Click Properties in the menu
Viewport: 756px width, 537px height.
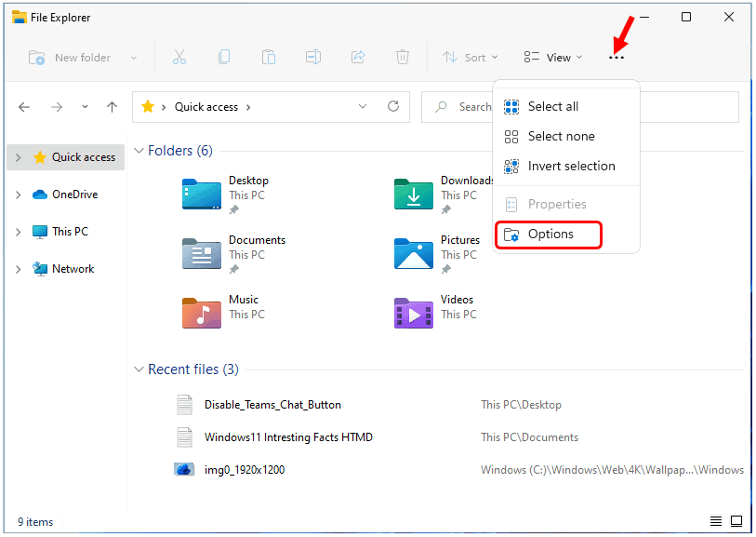point(566,204)
